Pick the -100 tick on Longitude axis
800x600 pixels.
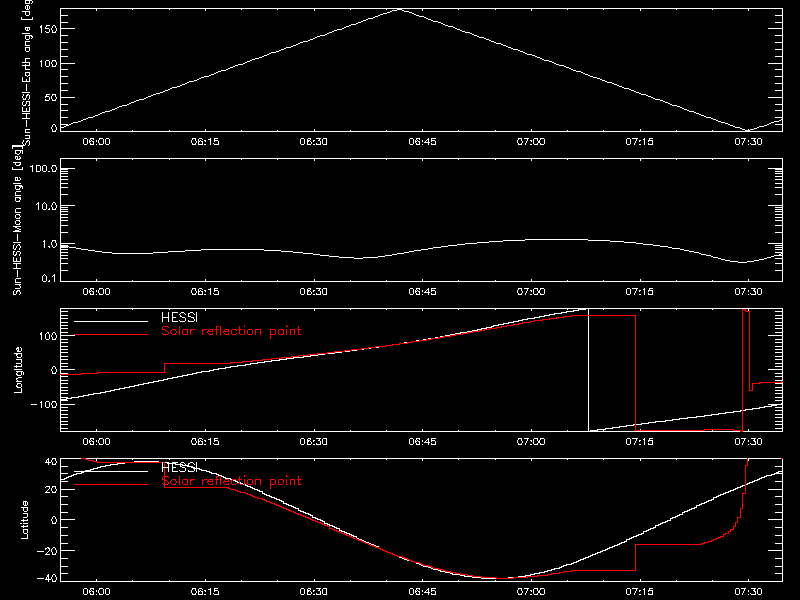click(44, 404)
